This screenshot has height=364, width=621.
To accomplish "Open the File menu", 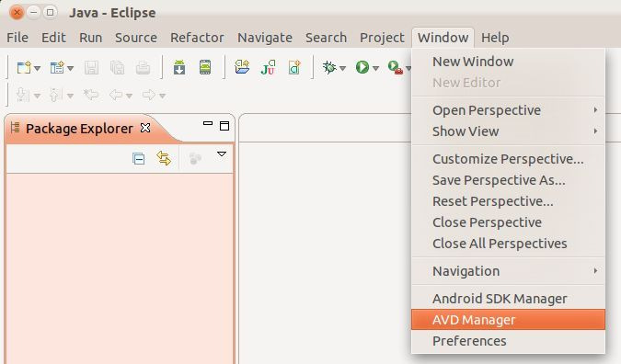I will [x=17, y=38].
